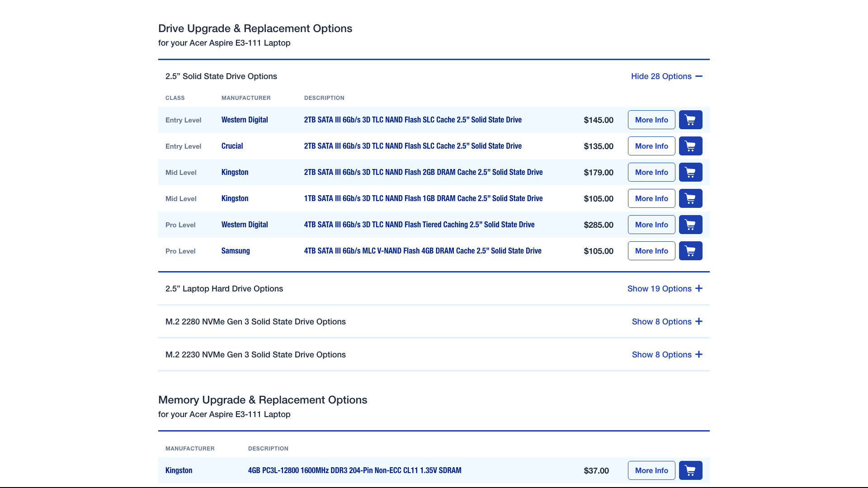Screen dimensions: 868x488
Task: Open More Info for Western Digital 2TB drive
Action: click(x=651, y=120)
